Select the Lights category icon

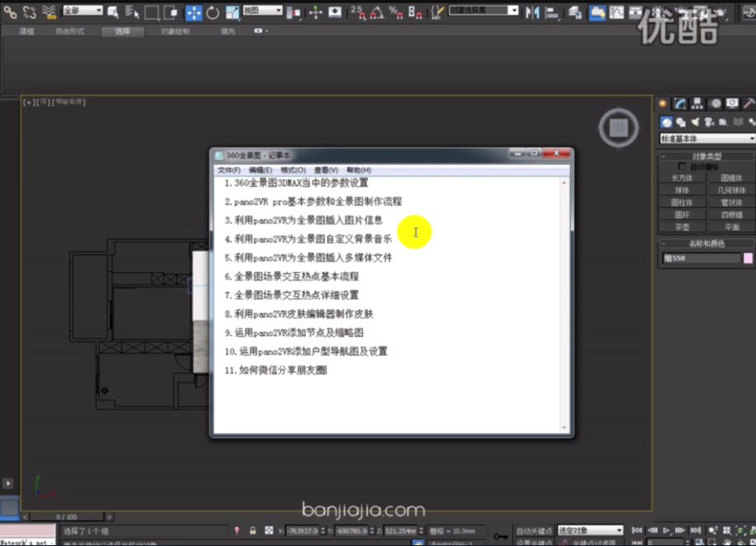695,123
